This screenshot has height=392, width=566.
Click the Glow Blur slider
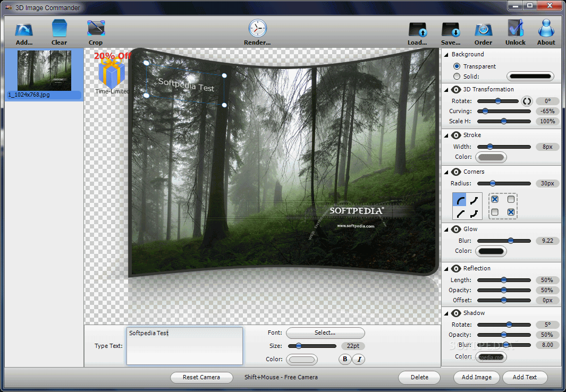pos(504,241)
